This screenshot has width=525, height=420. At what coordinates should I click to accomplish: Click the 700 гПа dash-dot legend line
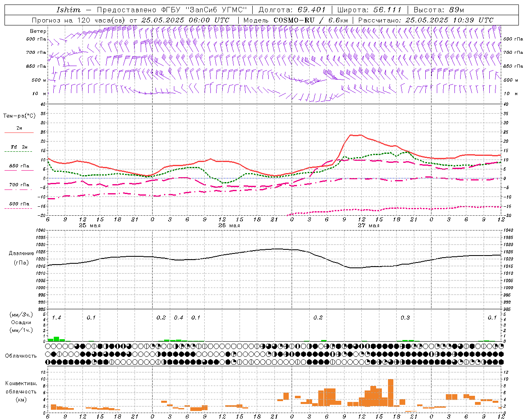point(18,189)
